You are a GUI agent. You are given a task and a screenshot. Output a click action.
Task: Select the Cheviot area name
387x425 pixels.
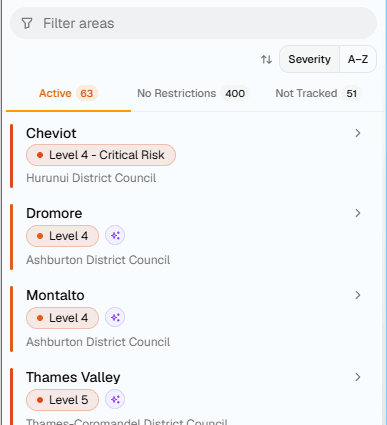click(51, 133)
